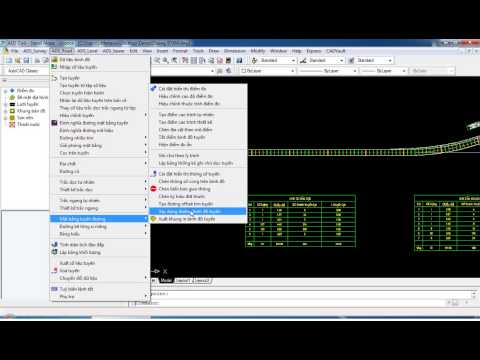Click the red no-entry traffic sign icon
The width and height of the screenshot is (480, 360).
coord(153,189)
